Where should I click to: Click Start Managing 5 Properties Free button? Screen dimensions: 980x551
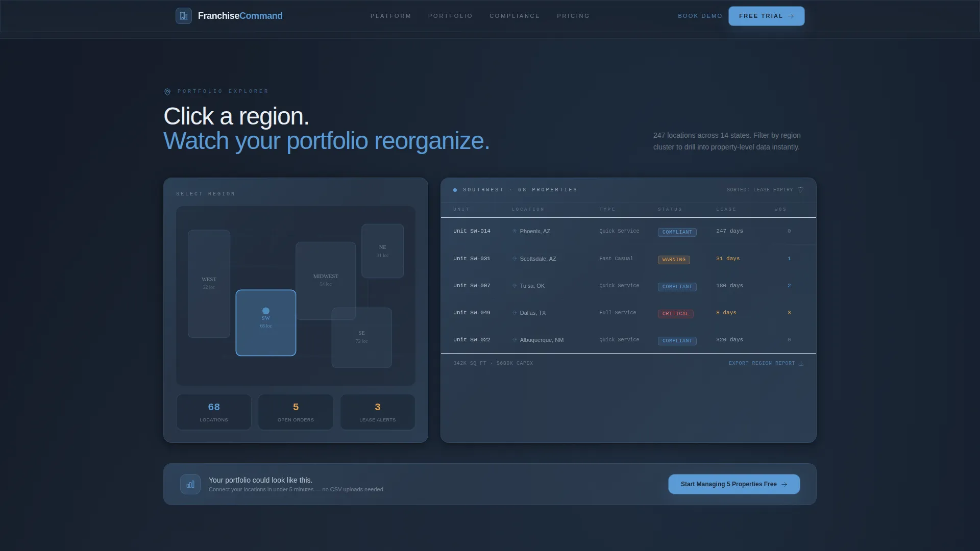(734, 484)
